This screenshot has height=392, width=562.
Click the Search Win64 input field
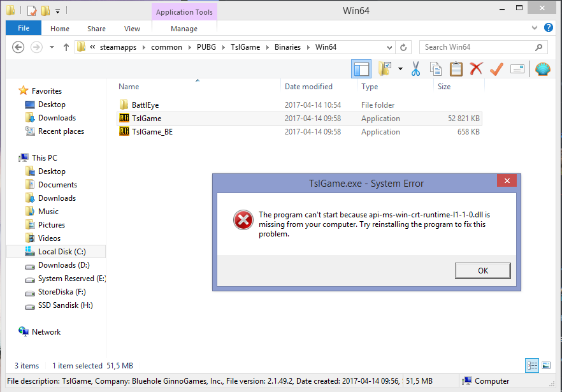coord(483,47)
